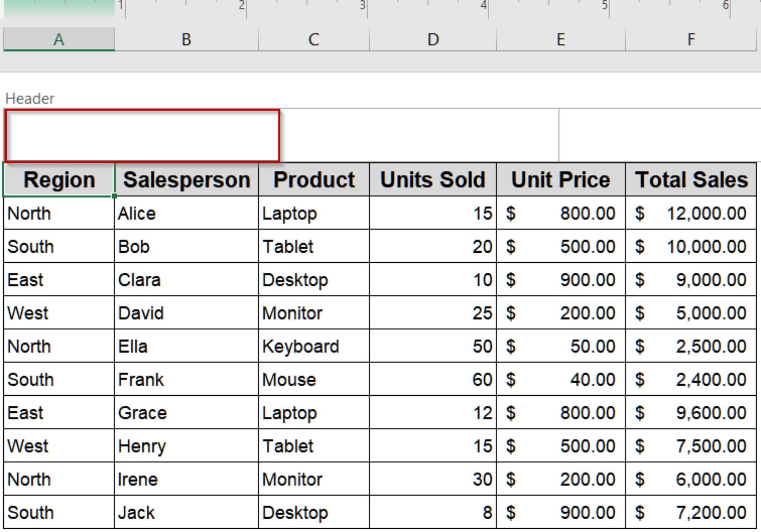
Task: Select the Units Sold header cell
Action: coord(432,179)
